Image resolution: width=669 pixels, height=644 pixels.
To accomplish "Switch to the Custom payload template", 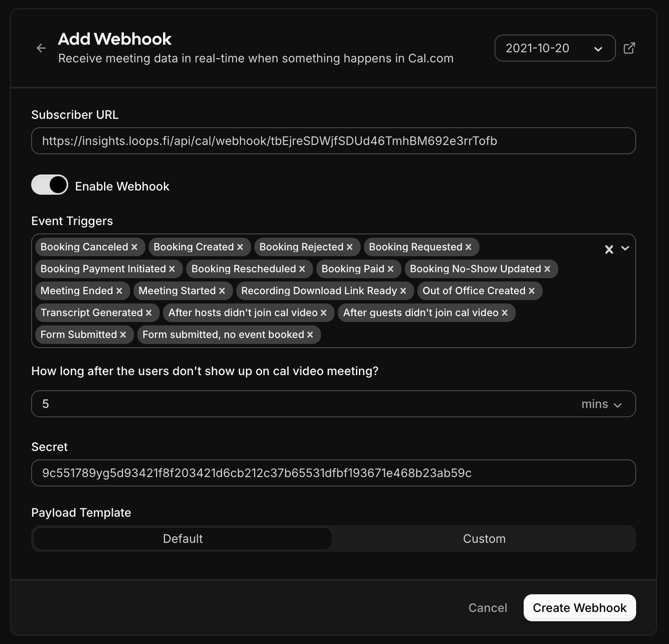I will tap(484, 539).
